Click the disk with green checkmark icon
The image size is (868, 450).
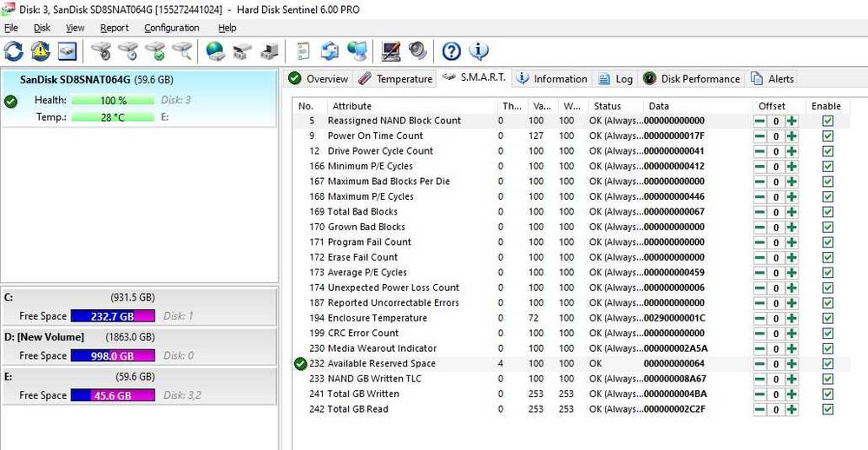pyautogui.click(x=155, y=51)
